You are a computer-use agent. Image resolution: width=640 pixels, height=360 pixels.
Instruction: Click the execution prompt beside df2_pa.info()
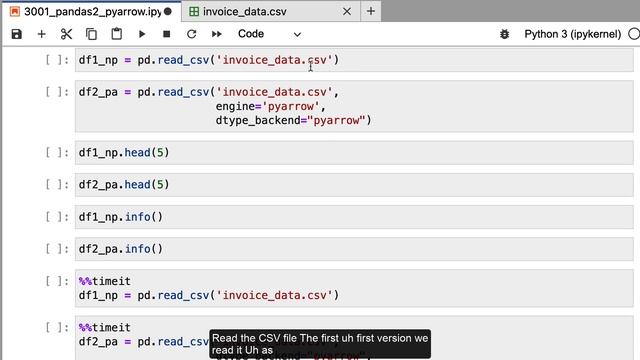pyautogui.click(x=57, y=249)
